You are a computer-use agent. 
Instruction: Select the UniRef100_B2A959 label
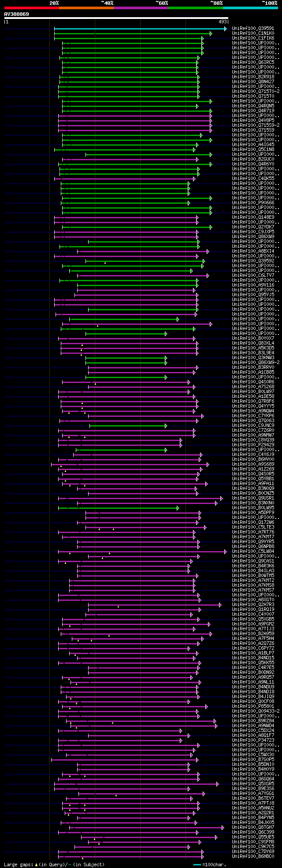tap(253, 634)
